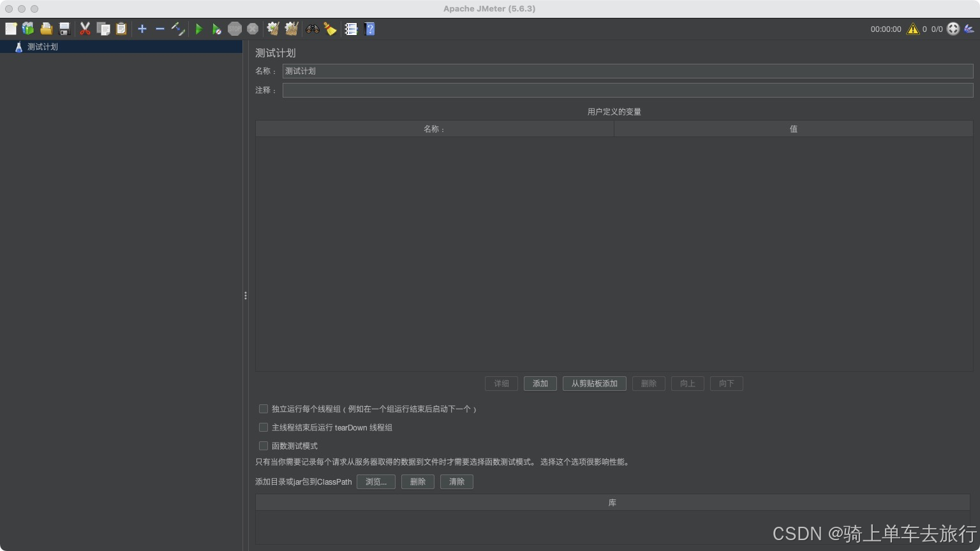Click the Cut scissors icon
This screenshot has height=551, width=980.
coord(85,29)
